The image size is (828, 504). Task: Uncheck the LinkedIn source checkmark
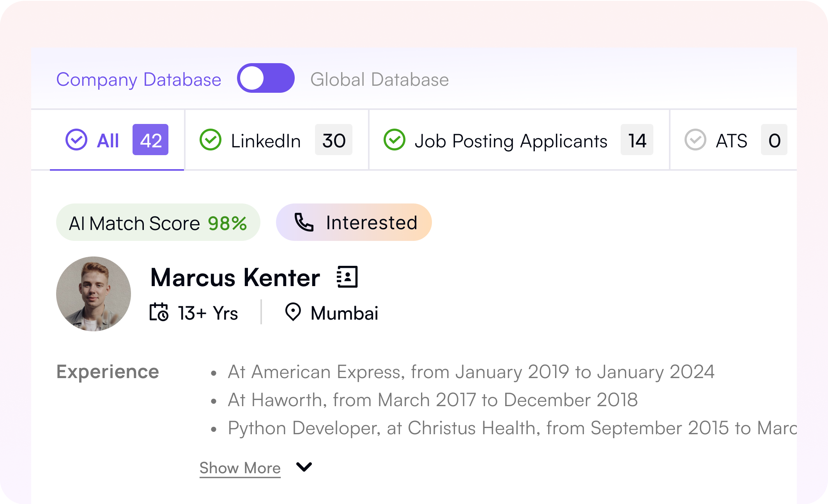[211, 140]
